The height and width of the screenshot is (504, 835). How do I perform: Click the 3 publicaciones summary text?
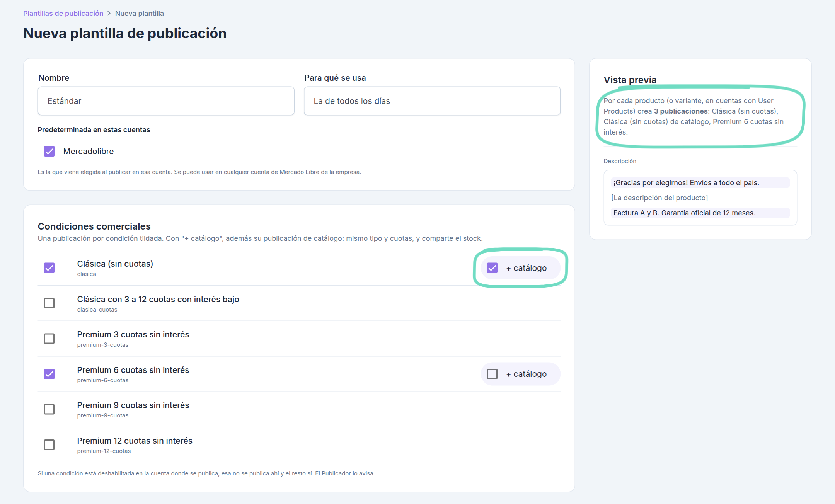click(680, 111)
